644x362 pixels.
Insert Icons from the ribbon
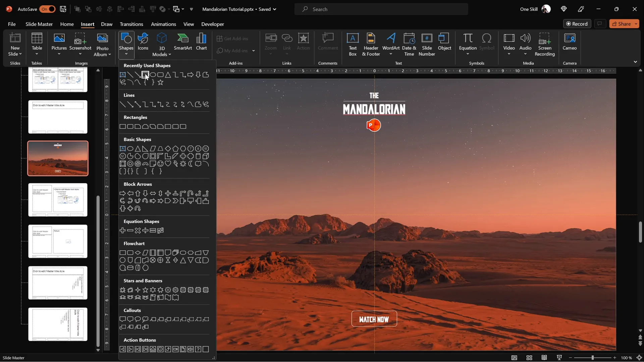(143, 42)
